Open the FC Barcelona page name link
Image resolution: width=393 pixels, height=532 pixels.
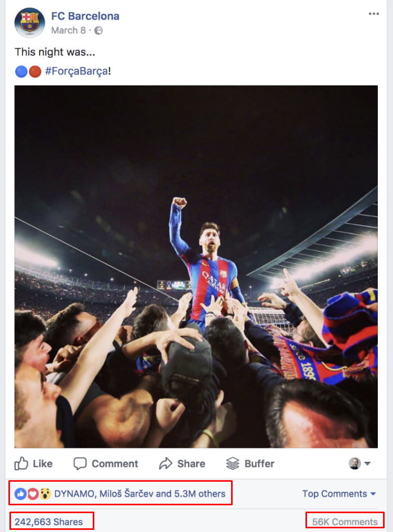point(85,16)
